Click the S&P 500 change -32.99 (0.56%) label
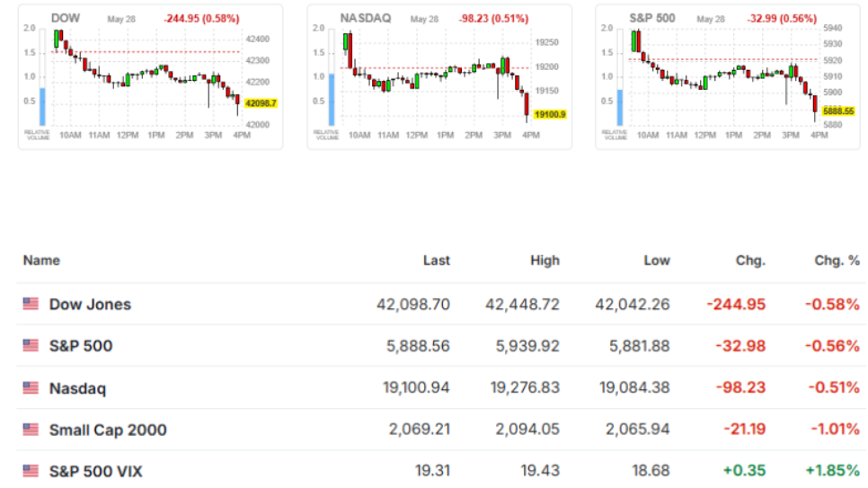 (x=782, y=19)
